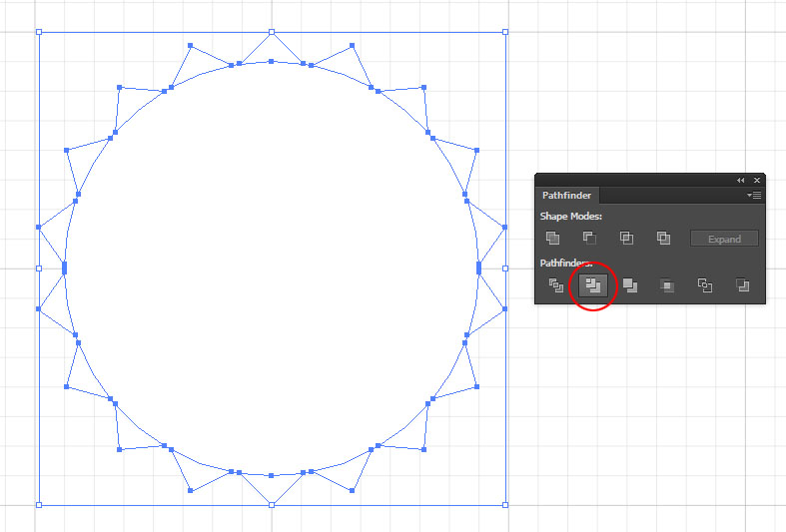786x532 pixels.
Task: Click the right-middle bounding box handle
Action: pos(504,267)
